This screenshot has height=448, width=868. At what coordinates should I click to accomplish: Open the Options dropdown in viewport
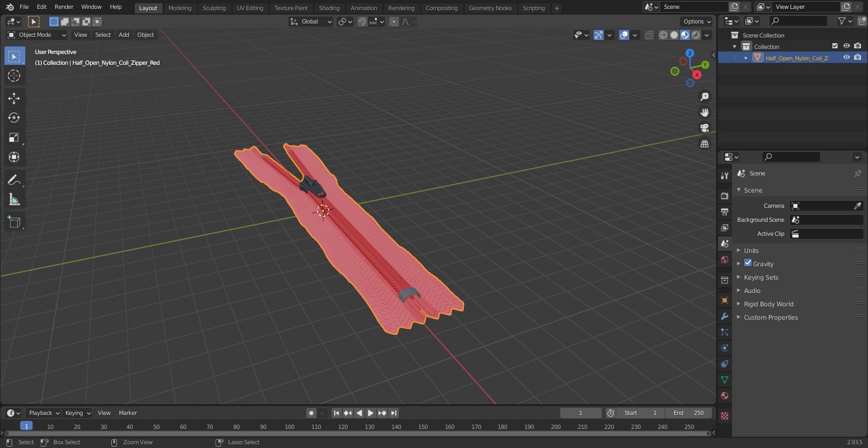pyautogui.click(x=697, y=22)
